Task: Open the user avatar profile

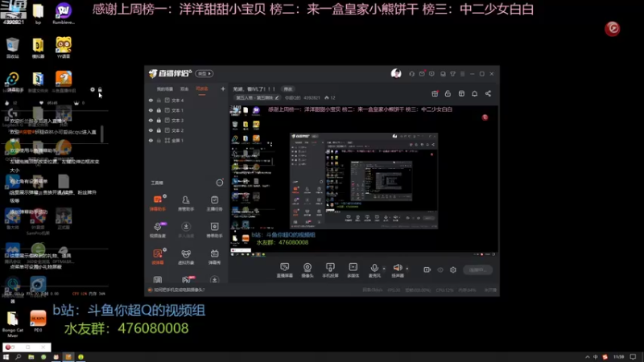Action: click(x=396, y=73)
